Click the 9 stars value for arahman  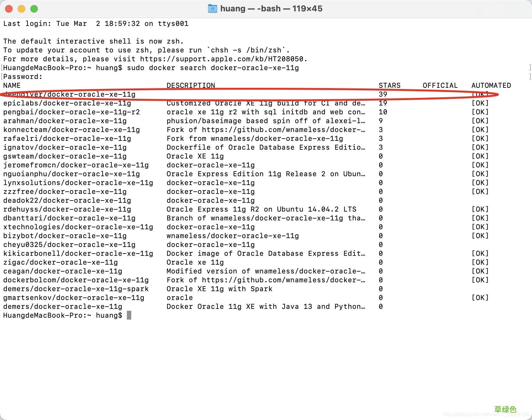tap(381, 121)
